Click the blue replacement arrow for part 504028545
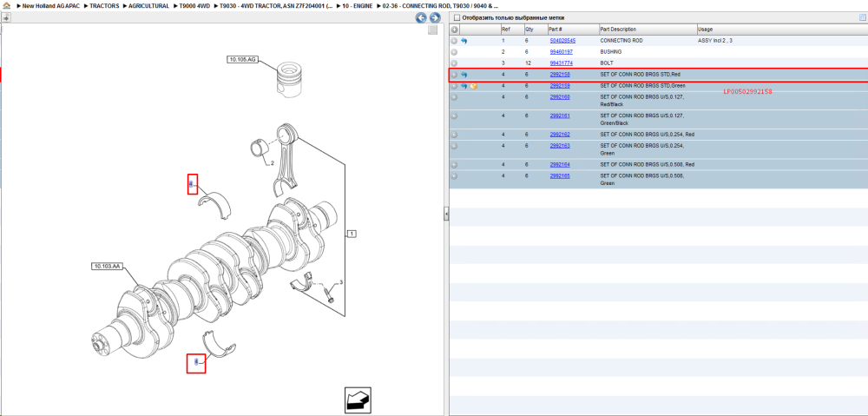 pos(464,41)
